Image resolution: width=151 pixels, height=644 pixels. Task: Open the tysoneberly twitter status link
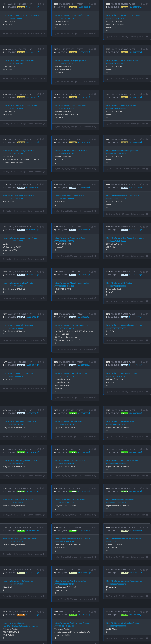point(19,62)
